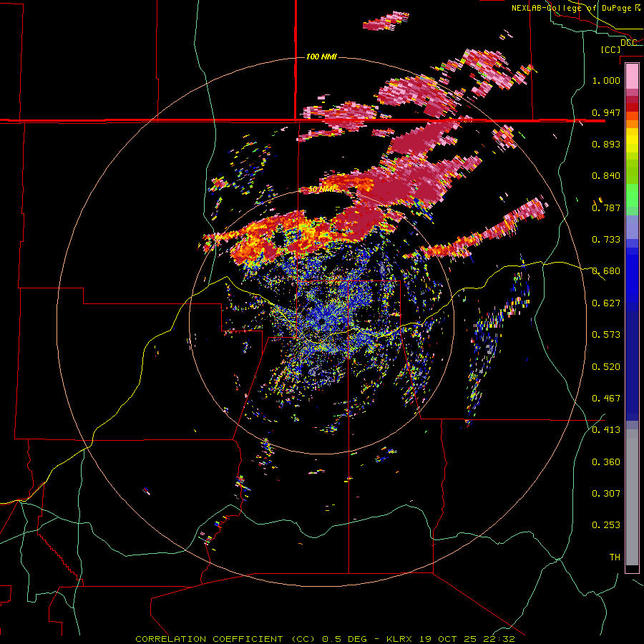Click the KLRX radar site center dot
Image resolution: width=644 pixels, height=644 pixels.
coord(322,321)
